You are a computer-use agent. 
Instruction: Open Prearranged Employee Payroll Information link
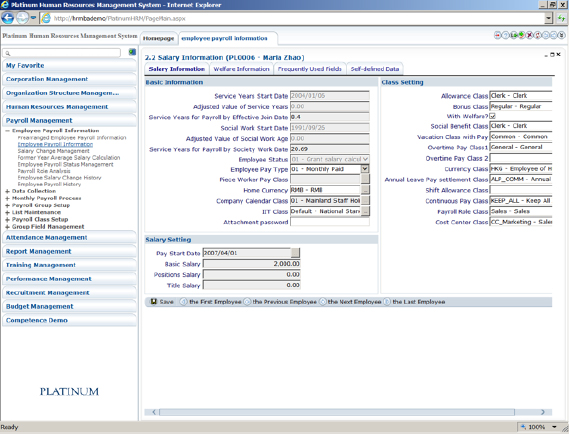tap(72, 138)
